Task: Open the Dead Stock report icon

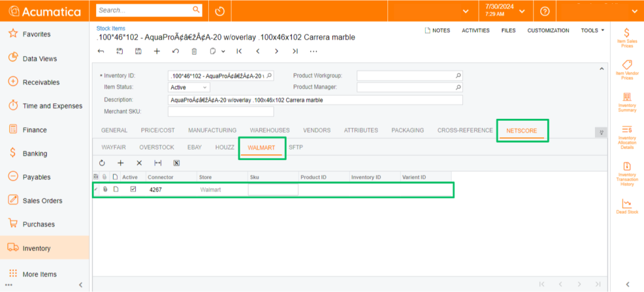Action: (x=626, y=206)
